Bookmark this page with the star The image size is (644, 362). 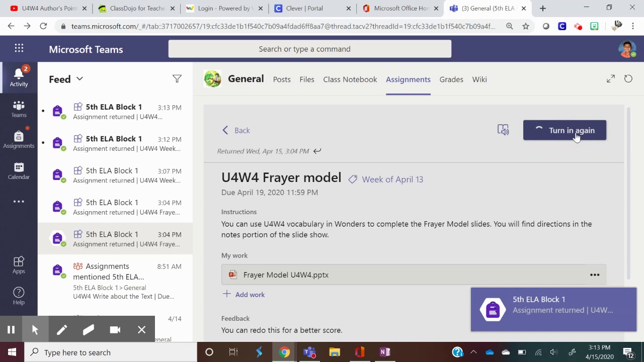pyautogui.click(x=526, y=26)
